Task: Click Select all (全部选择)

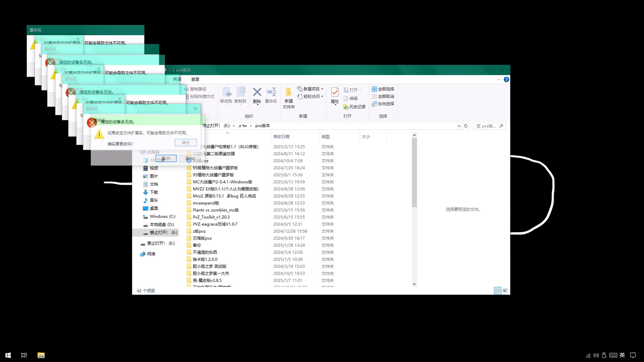Action: coord(383,89)
